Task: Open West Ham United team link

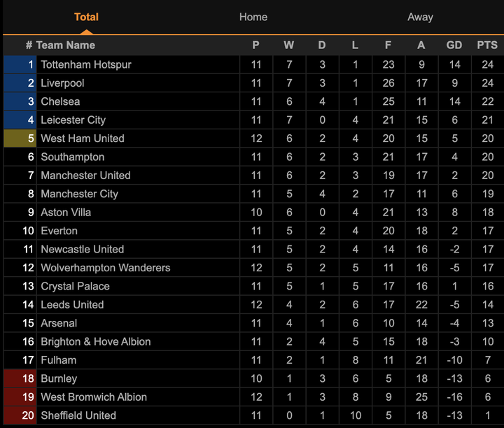Action: [83, 138]
